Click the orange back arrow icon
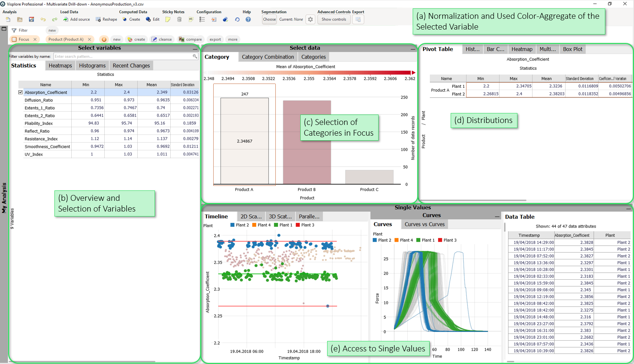Image resolution: width=634 pixels, height=364 pixels. [x=104, y=39]
